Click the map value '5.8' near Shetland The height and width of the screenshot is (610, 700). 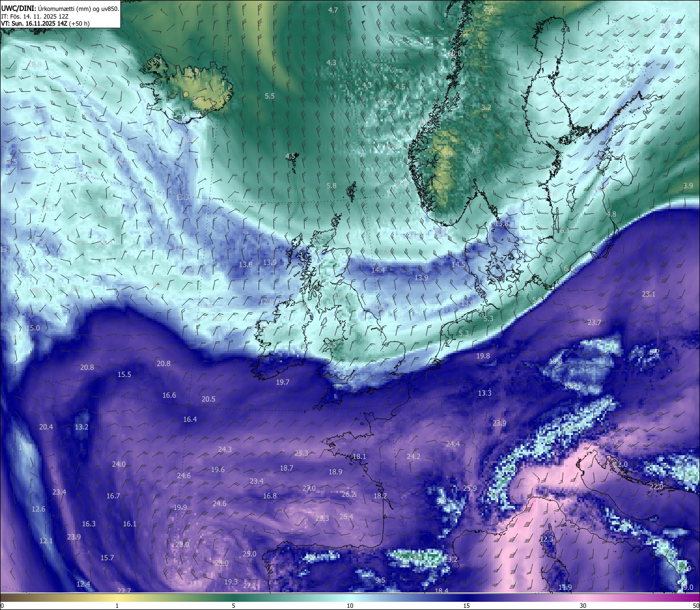click(331, 185)
